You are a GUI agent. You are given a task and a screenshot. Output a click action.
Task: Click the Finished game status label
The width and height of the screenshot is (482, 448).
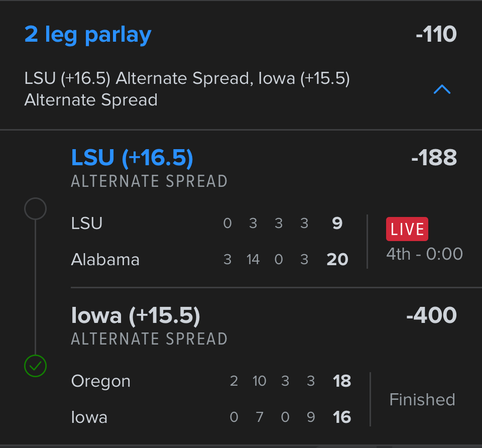point(422,399)
